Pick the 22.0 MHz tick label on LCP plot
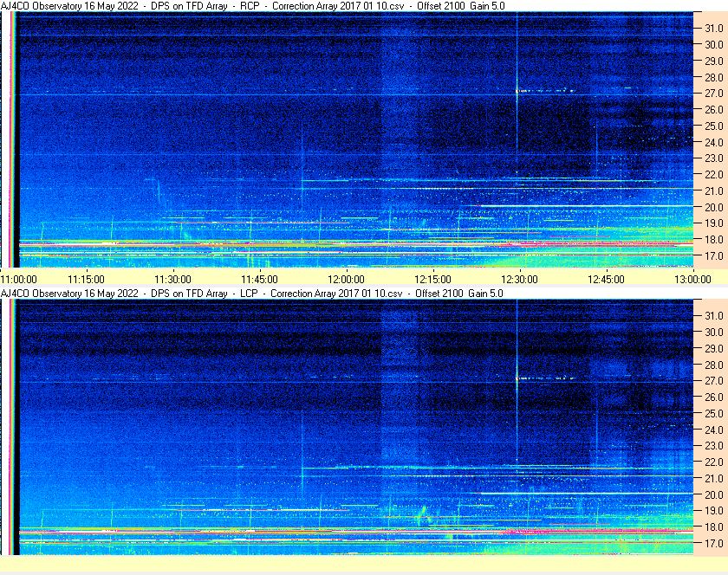The image size is (728, 575). click(x=714, y=462)
